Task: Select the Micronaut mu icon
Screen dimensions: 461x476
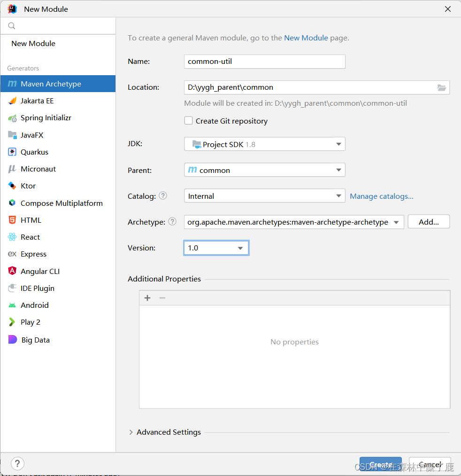Action: [x=12, y=169]
